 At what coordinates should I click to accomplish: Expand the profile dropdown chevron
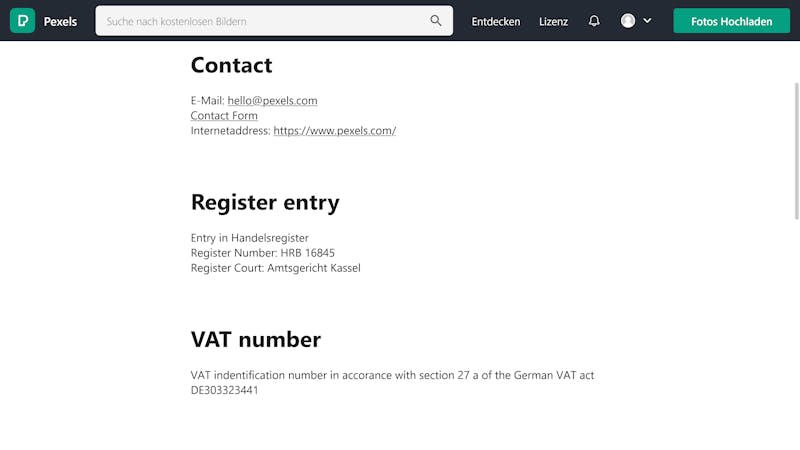click(647, 21)
